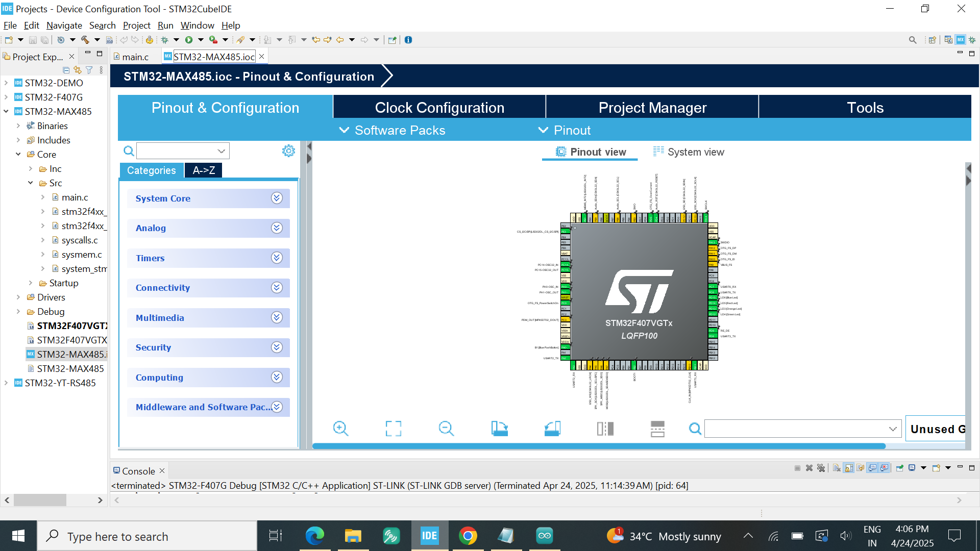980x551 pixels.
Task: Click the Project Explorer horizontal scrollbar
Action: (40, 500)
